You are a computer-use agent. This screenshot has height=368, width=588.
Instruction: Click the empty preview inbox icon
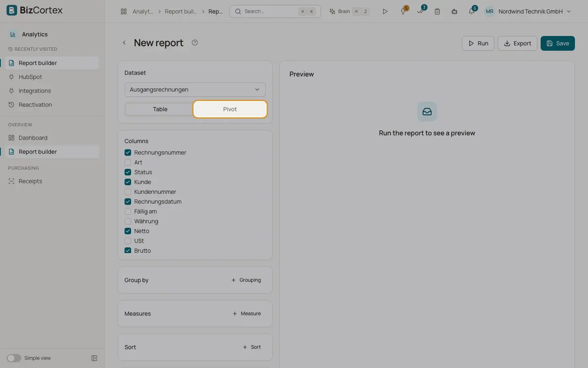point(427,112)
